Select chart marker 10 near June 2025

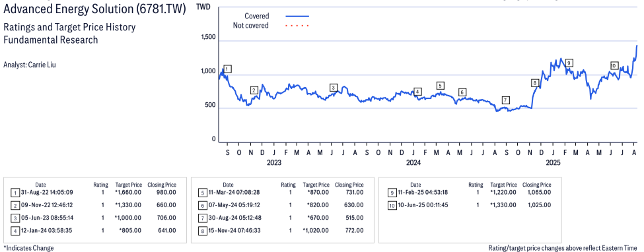pos(614,66)
